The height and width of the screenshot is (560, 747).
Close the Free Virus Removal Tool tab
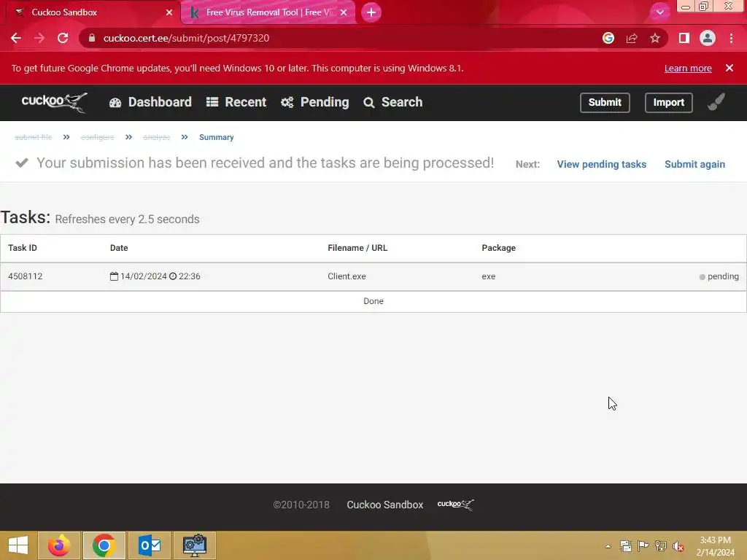[x=344, y=12]
